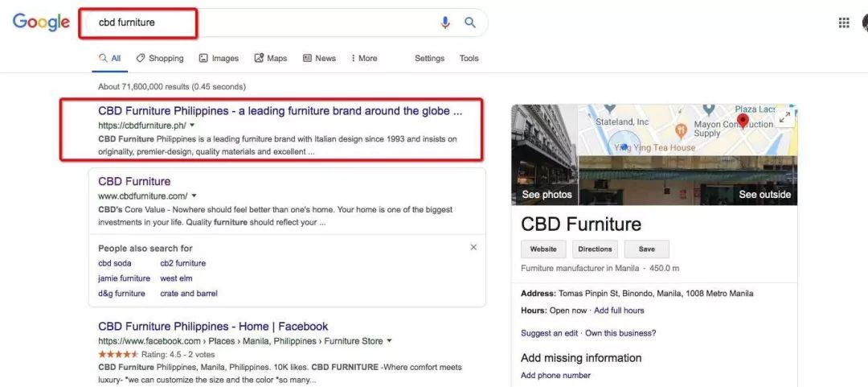Image resolution: width=868 pixels, height=387 pixels.
Task: Open the CBD Furniture cbdfurniture.com result
Action: 134,181
